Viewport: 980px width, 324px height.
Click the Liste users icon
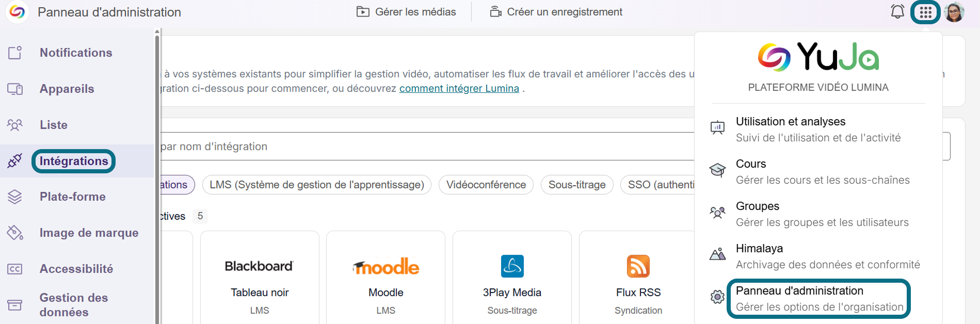coord(15,125)
